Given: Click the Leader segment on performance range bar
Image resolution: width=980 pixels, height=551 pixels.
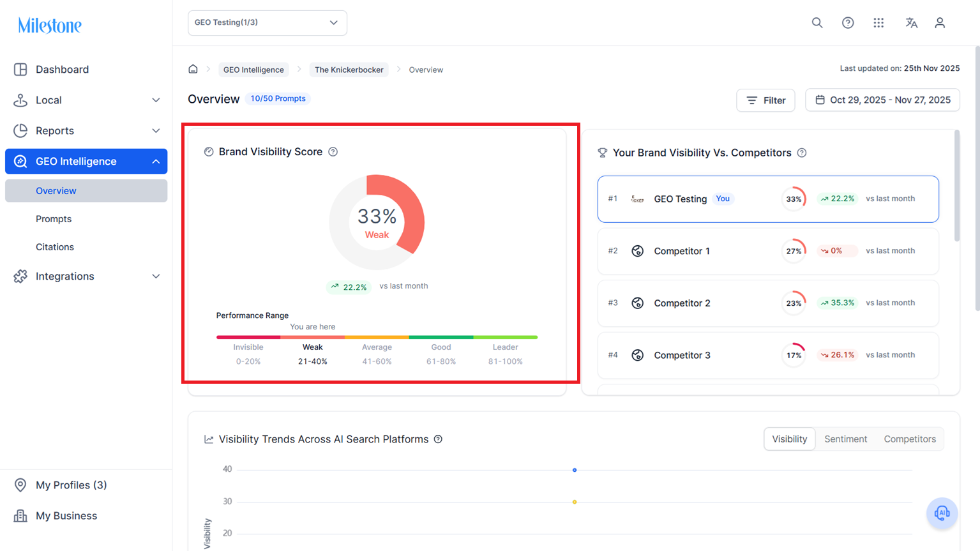Looking at the screenshot, I should (506, 337).
